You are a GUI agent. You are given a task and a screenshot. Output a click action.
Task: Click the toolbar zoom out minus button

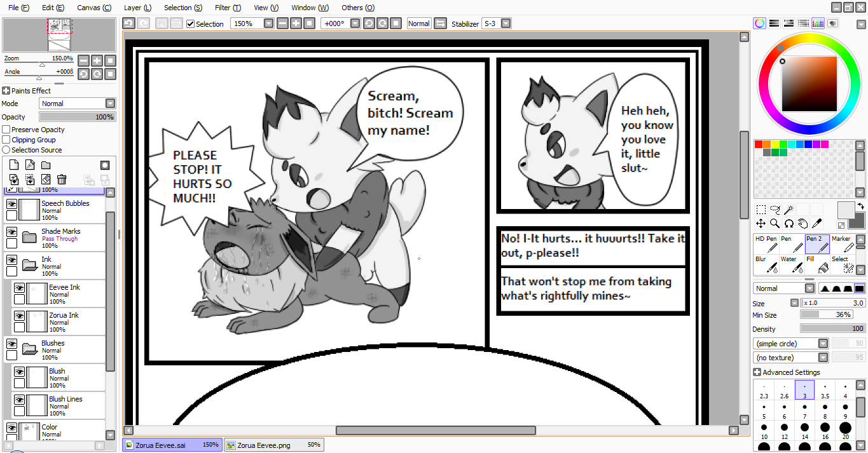click(283, 24)
